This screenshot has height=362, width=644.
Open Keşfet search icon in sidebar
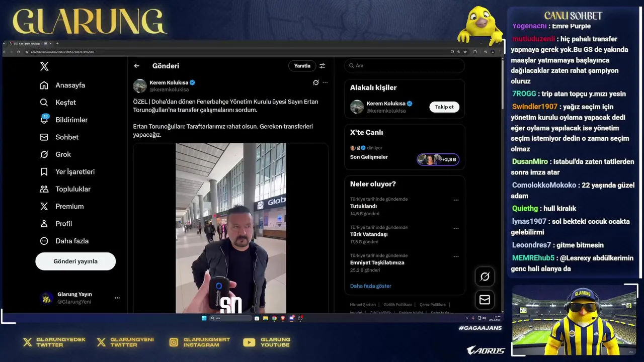click(x=44, y=103)
